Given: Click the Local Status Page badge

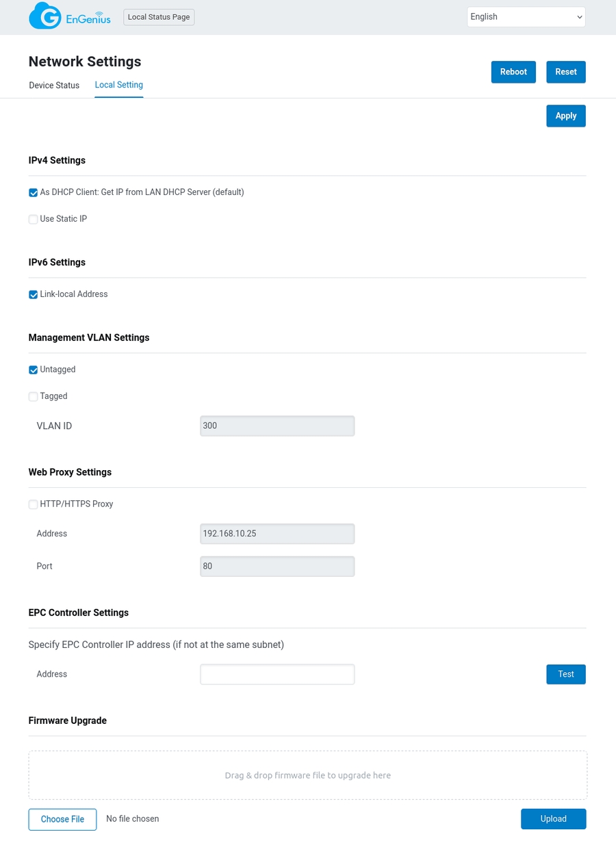Looking at the screenshot, I should tap(159, 17).
